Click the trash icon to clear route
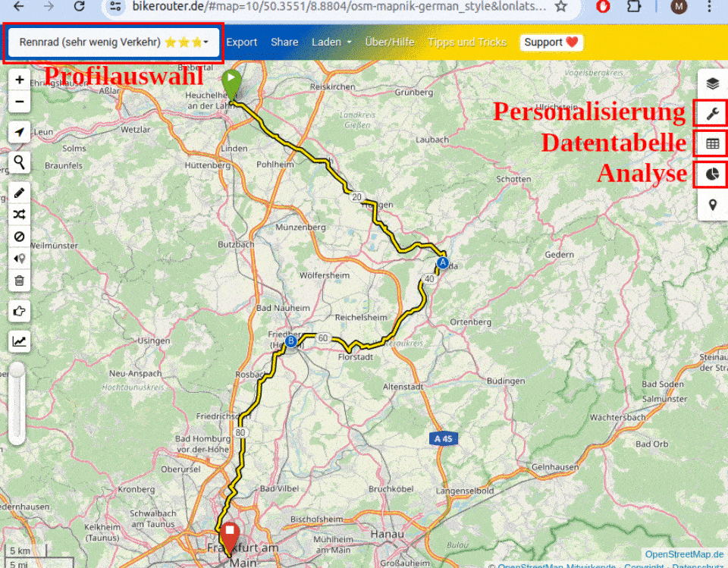This screenshot has height=568, width=728. [x=19, y=281]
